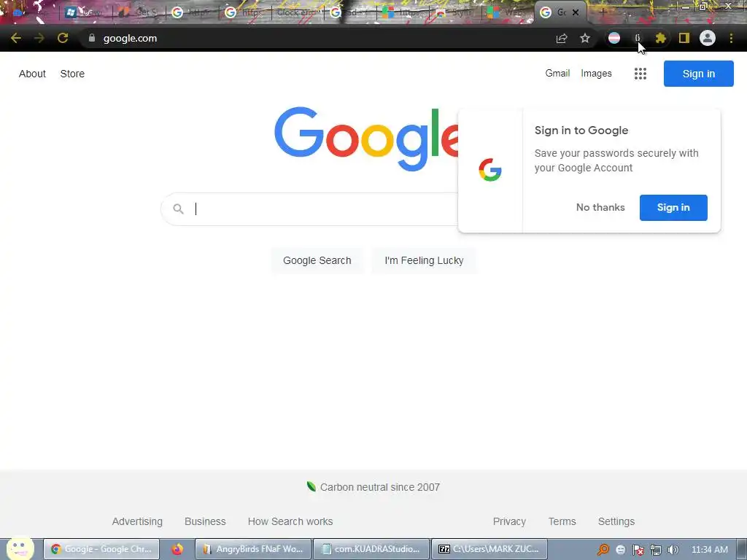The height and width of the screenshot is (560, 747).
Task: Dismiss popup with No thanks
Action: coord(600,207)
